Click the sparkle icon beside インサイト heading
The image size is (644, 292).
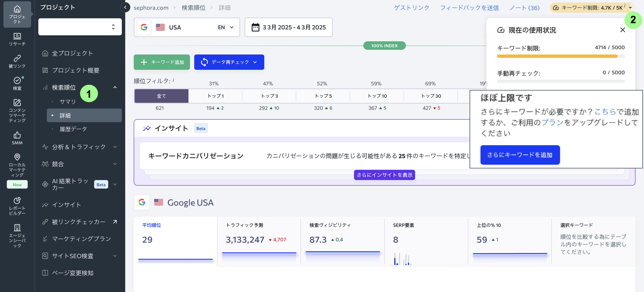[147, 128]
